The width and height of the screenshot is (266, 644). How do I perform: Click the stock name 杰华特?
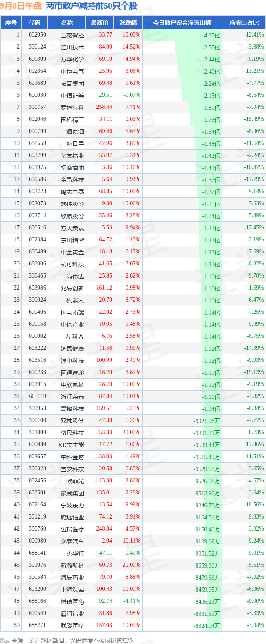coord(75,553)
